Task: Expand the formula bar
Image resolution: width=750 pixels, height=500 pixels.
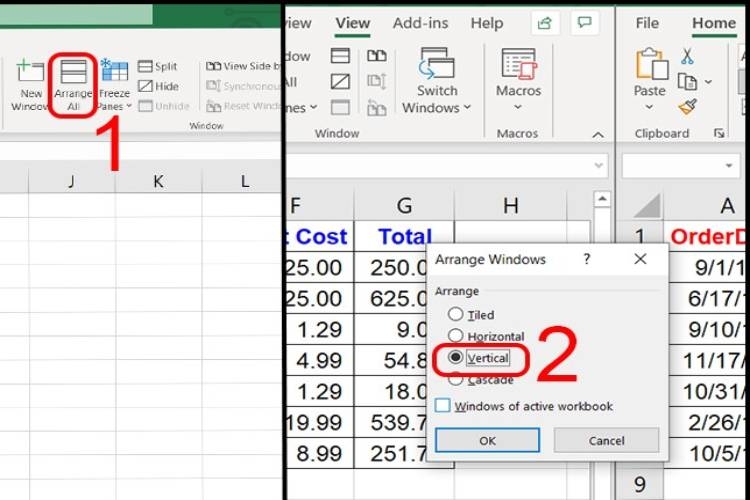Action: point(598,166)
